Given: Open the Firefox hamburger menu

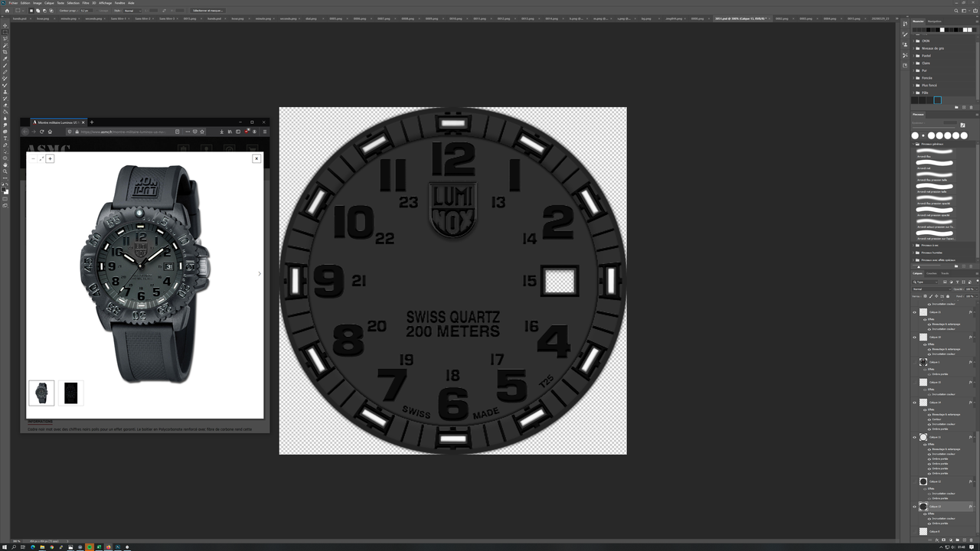Looking at the screenshot, I should [265, 132].
